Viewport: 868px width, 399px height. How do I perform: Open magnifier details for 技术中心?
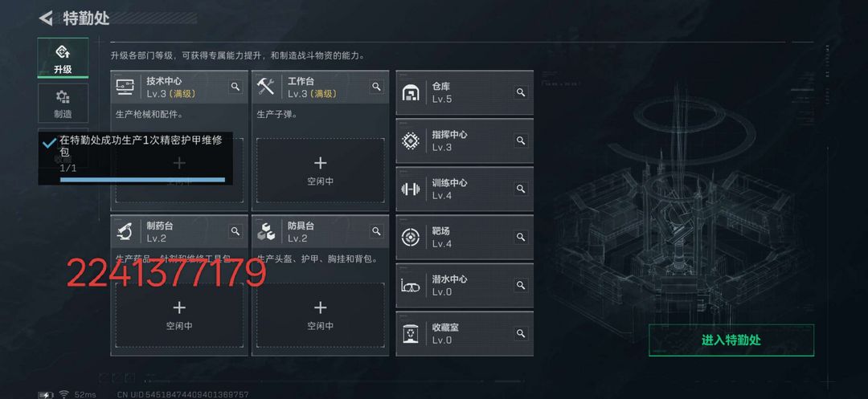[x=235, y=87]
